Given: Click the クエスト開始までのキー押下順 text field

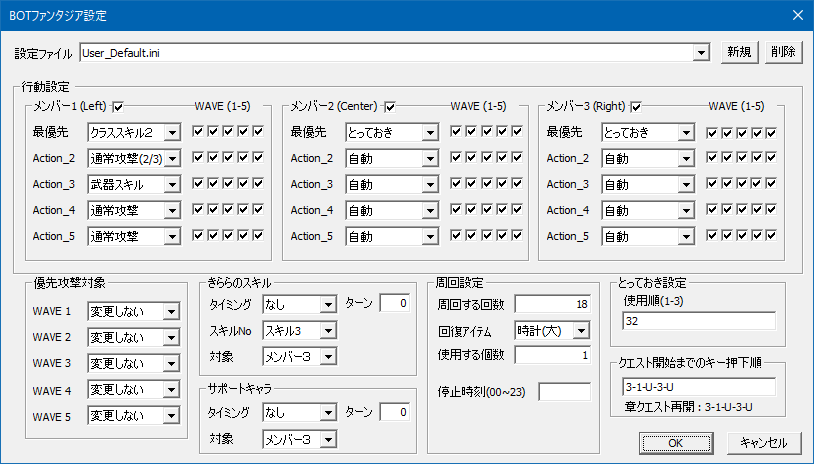Looking at the screenshot, I should 695,387.
